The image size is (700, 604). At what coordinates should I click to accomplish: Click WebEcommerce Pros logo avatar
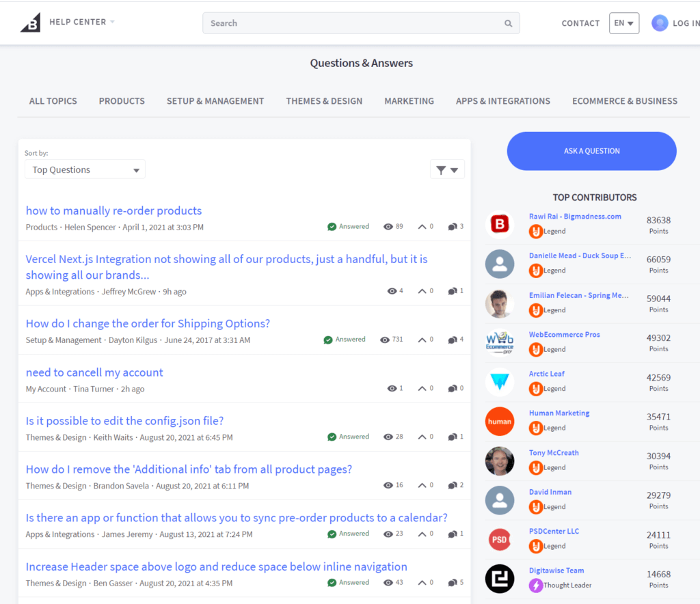[x=500, y=342]
